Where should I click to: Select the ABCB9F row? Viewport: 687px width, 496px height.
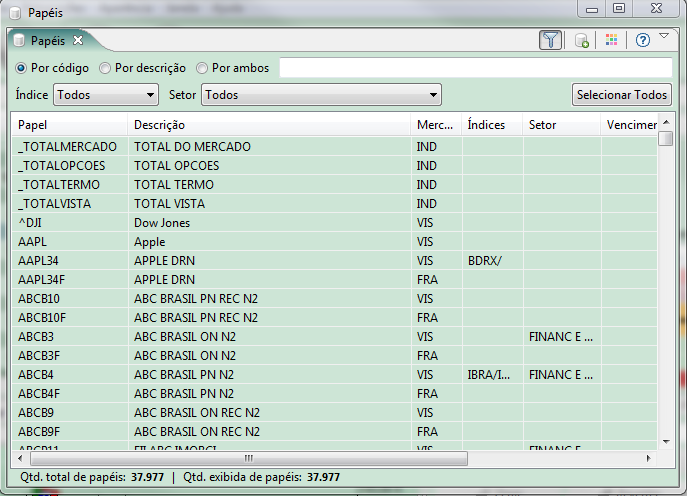(334, 432)
